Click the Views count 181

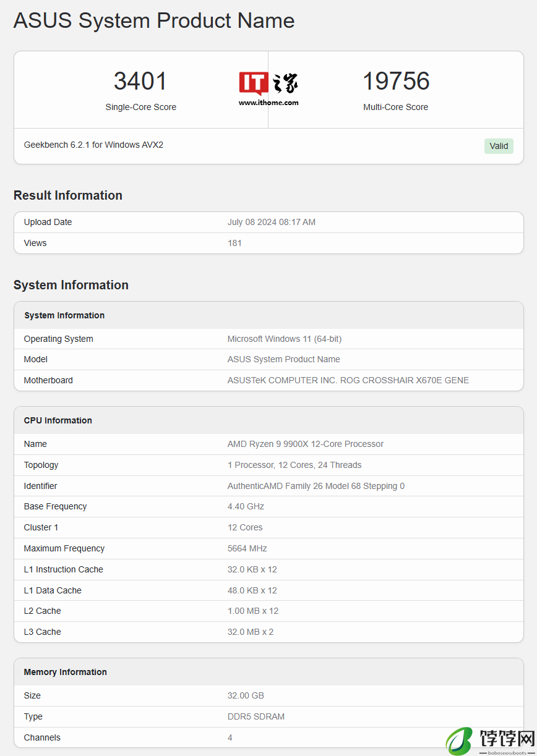pyautogui.click(x=234, y=243)
